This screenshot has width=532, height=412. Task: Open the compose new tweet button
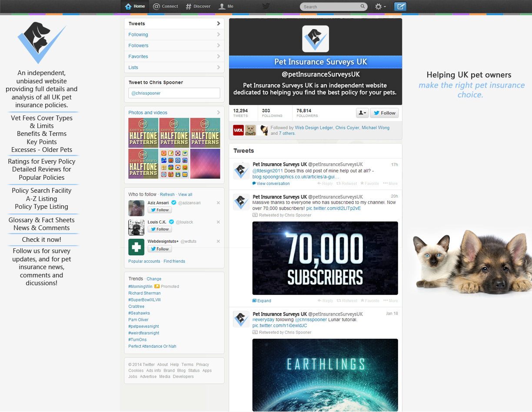coord(400,7)
